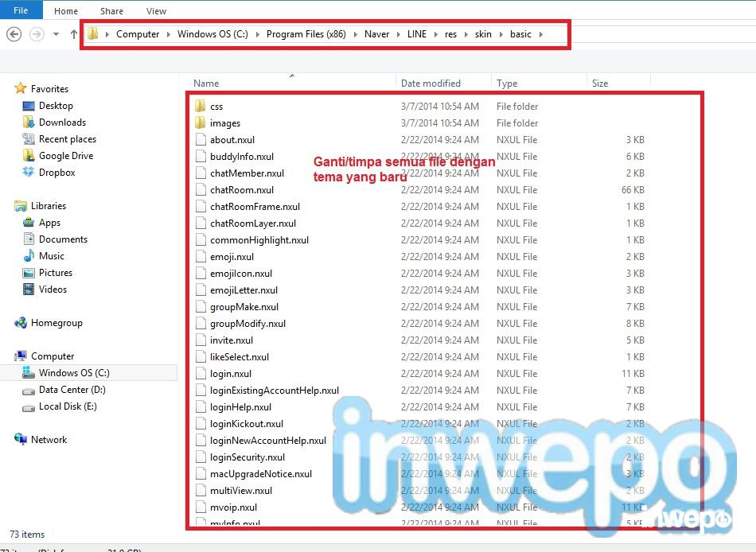The height and width of the screenshot is (552, 756).
Task: Select the commonHighlight.nxul file name
Action: point(259,240)
